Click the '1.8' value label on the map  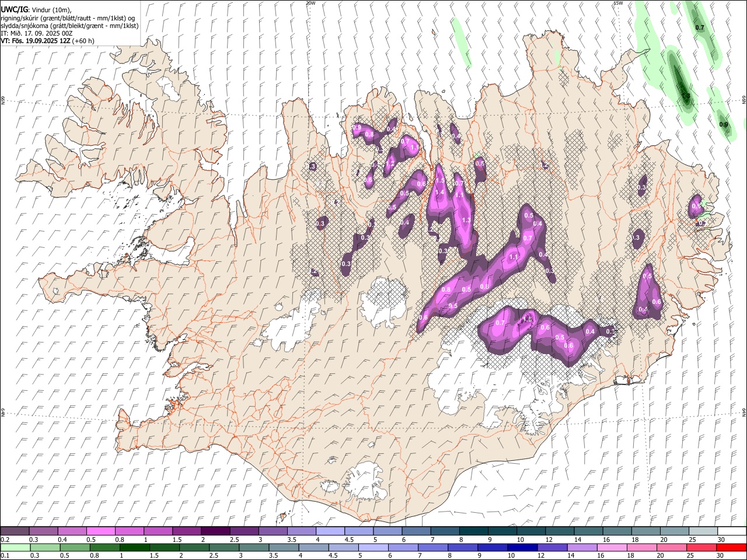pyautogui.click(x=528, y=319)
